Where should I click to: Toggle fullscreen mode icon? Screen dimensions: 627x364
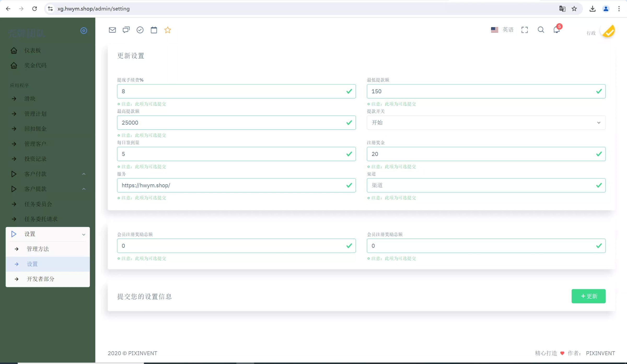[x=525, y=30]
